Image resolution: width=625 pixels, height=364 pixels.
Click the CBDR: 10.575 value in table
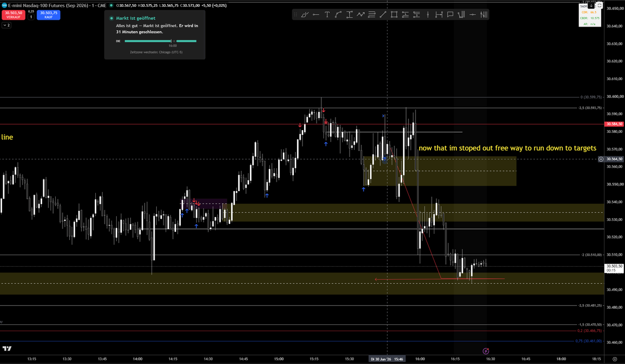(x=595, y=18)
